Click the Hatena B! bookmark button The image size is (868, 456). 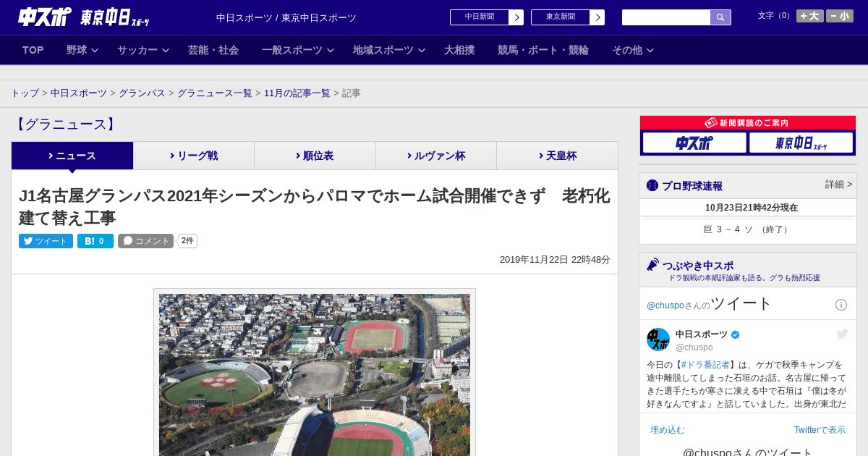(95, 241)
